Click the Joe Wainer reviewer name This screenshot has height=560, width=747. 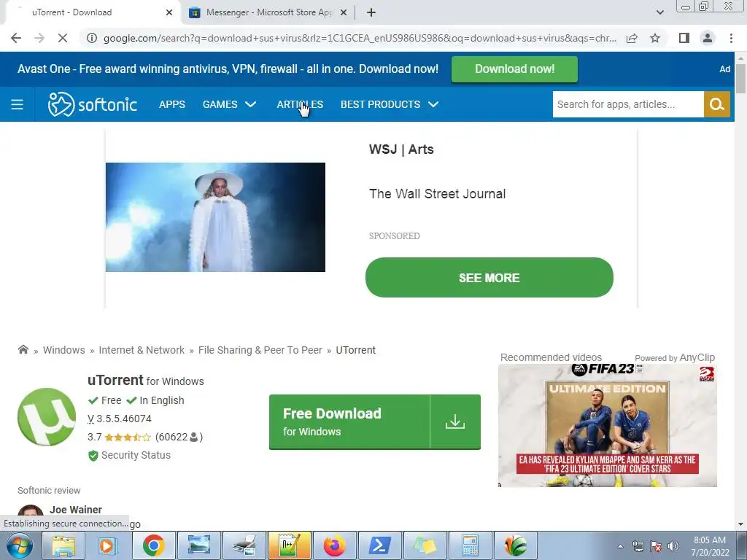(x=76, y=510)
